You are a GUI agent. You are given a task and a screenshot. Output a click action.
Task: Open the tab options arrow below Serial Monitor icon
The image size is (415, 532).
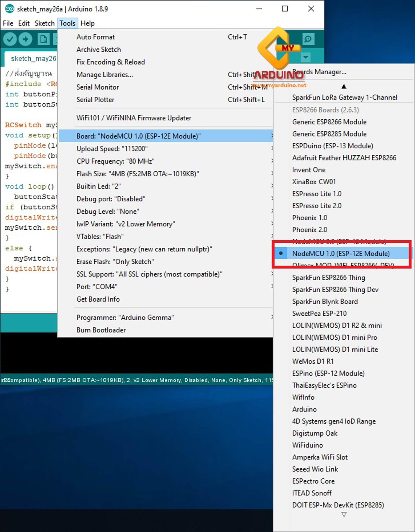(x=305, y=57)
